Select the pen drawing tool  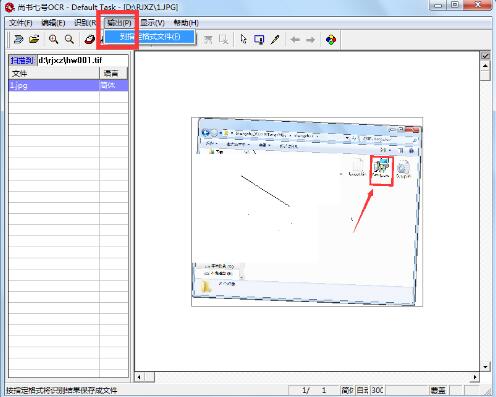pyautogui.click(x=275, y=39)
